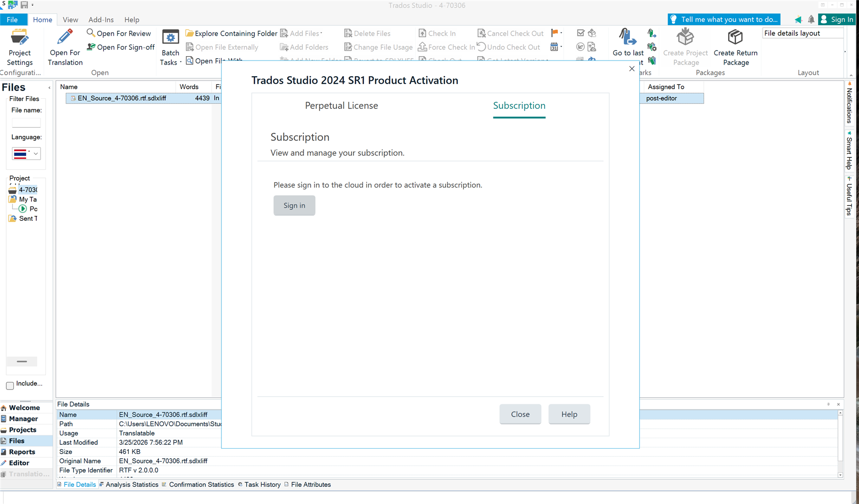Viewport: 859px width, 504px height.
Task: Click Help in the activation dialog
Action: (569, 414)
